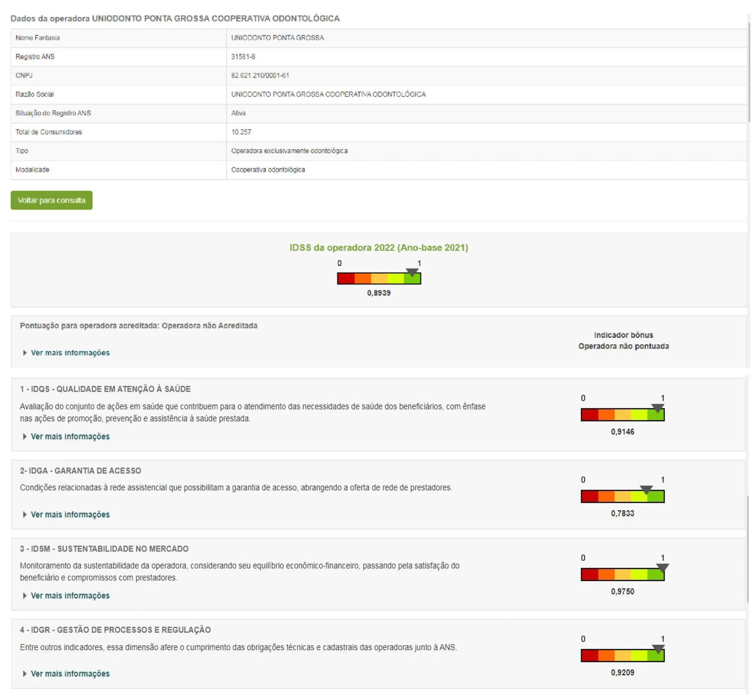Screen dimensions: 756x700
Task: Click the Situação do Registro ANS value Ativa
Action: 238,113
